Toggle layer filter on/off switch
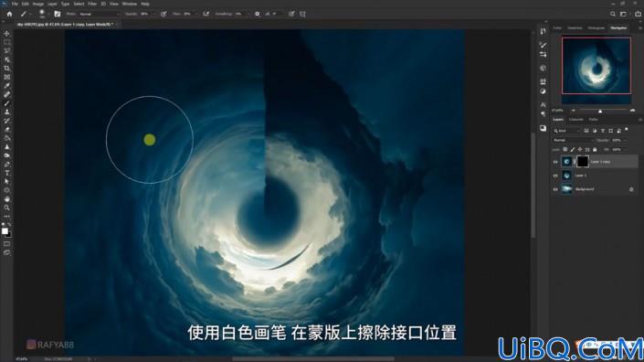The width and height of the screenshot is (644, 362). [x=627, y=130]
